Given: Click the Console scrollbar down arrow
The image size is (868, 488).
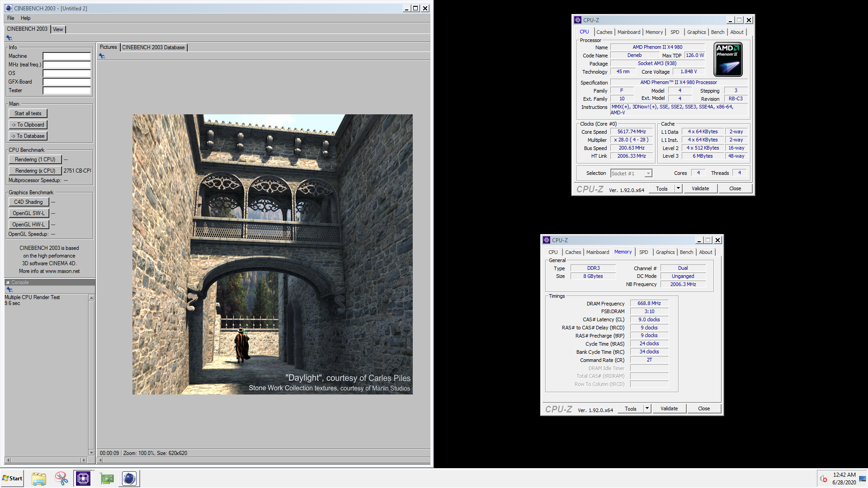Looking at the screenshot, I should [x=91, y=452].
